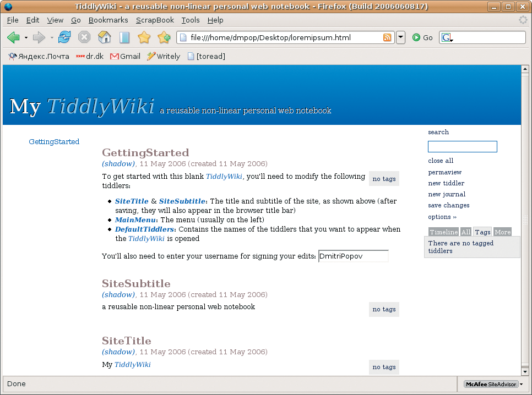The image size is (532, 395).
Task: Open the Edit menu
Action: tap(32, 20)
